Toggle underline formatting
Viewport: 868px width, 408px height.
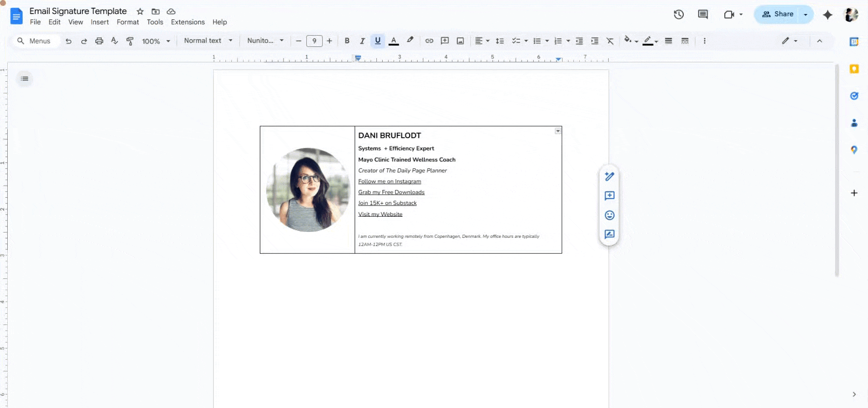click(x=378, y=41)
